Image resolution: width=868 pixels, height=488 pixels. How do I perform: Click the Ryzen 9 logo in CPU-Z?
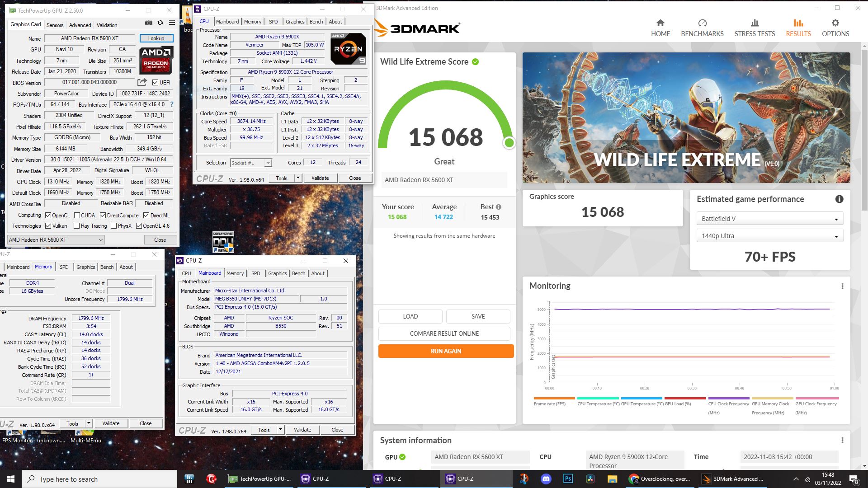click(x=348, y=48)
